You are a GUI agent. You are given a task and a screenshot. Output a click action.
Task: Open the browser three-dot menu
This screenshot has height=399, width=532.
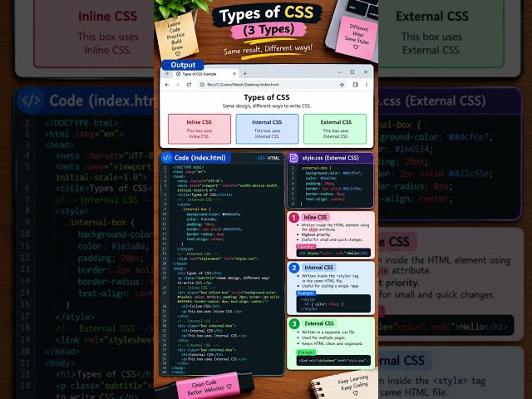(367, 85)
